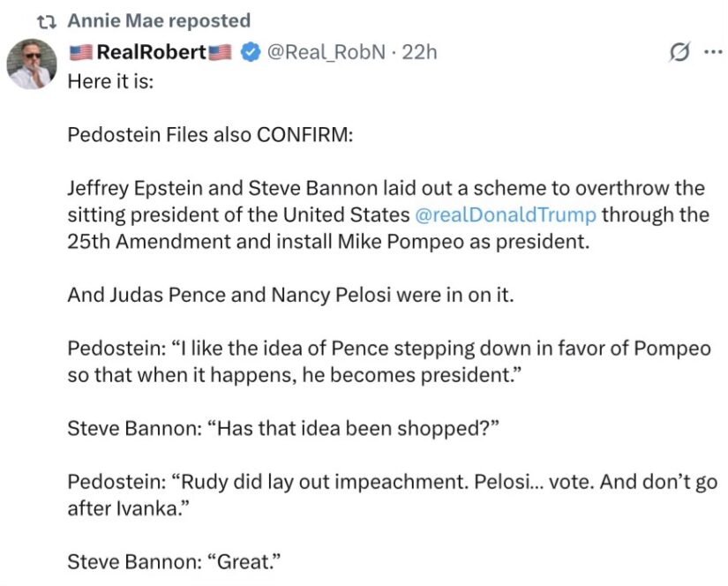Open the "Annie Mae reposted" link

tap(159, 21)
